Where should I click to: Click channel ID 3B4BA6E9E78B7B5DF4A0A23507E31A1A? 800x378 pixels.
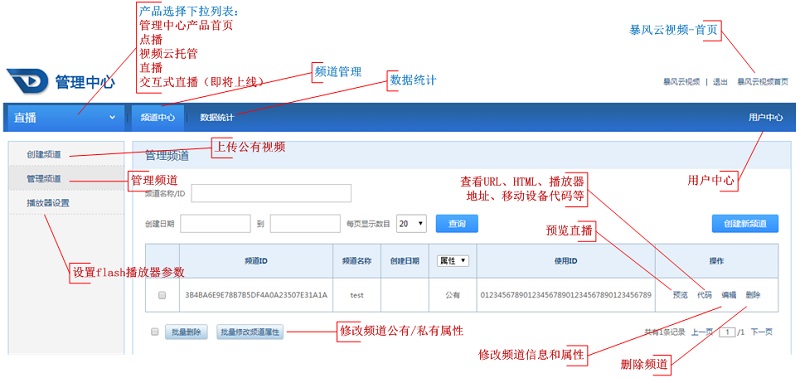pyautogui.click(x=256, y=295)
